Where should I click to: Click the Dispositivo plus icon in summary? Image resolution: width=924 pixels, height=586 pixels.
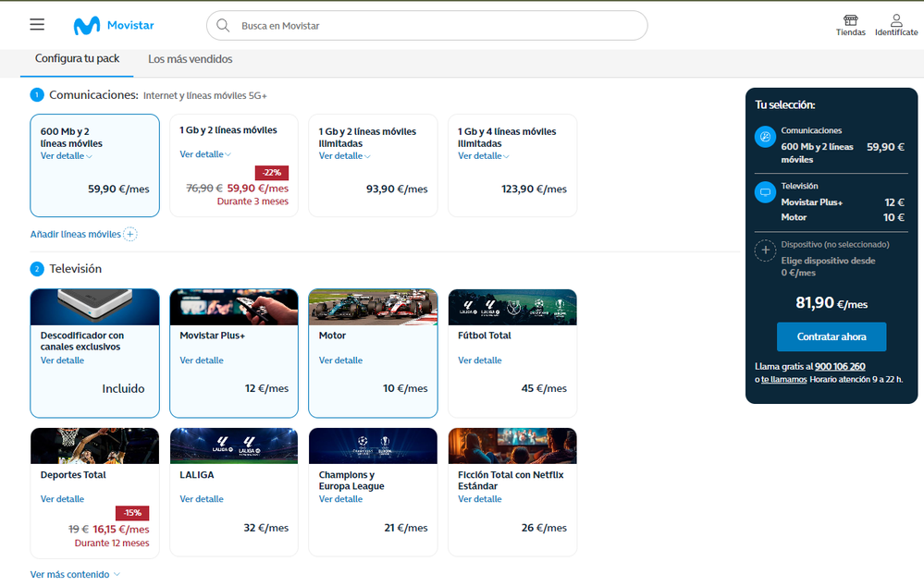coord(765,250)
